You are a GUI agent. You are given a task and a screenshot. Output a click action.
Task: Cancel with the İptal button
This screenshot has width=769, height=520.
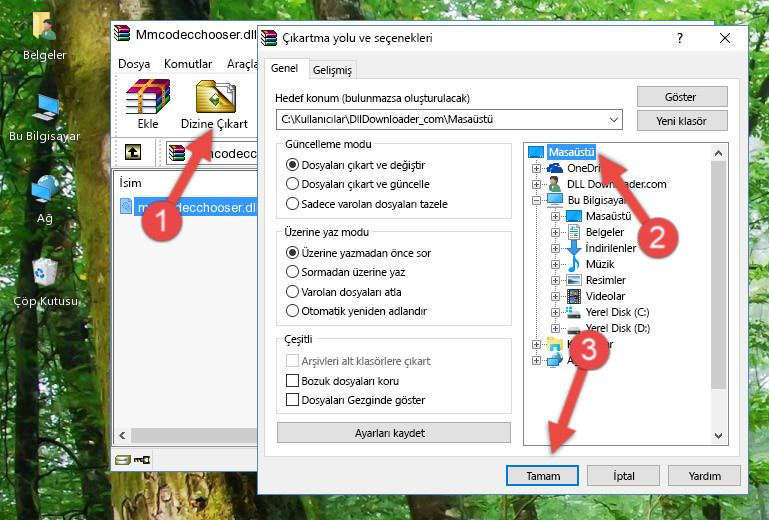[623, 476]
